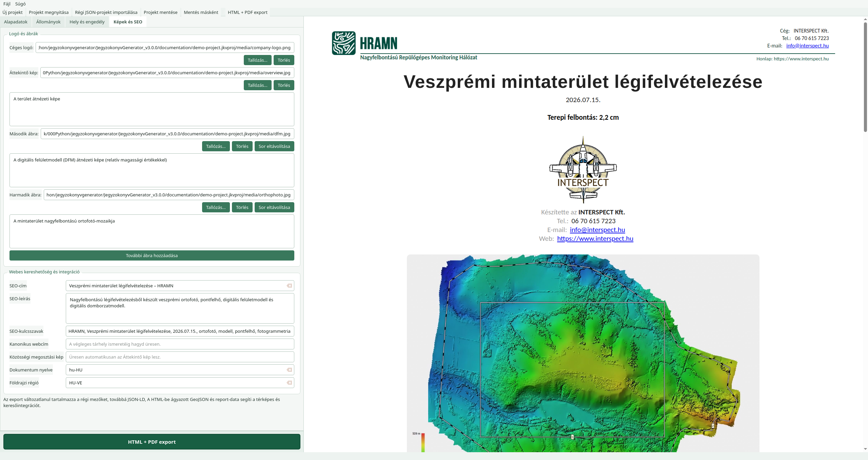The height and width of the screenshot is (460, 868).
Task: Browse for Céges logó with Tallózás
Action: pyautogui.click(x=257, y=60)
